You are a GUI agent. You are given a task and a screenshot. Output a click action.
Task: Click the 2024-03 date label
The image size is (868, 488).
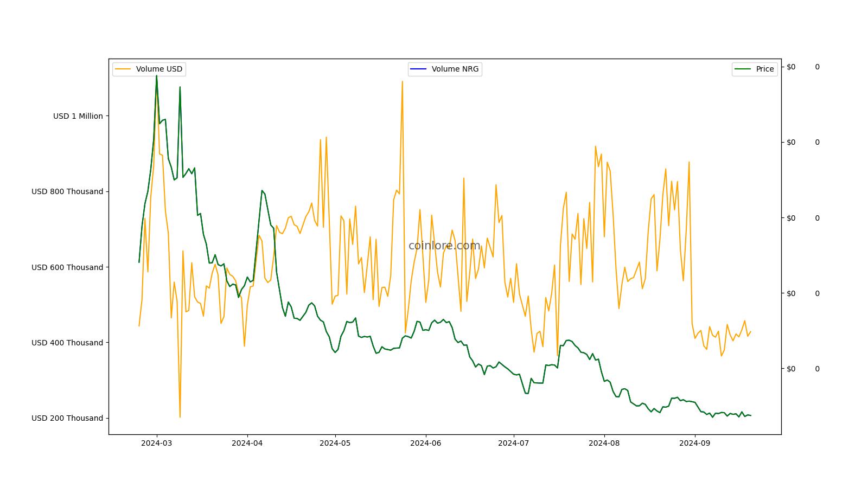[x=157, y=442]
